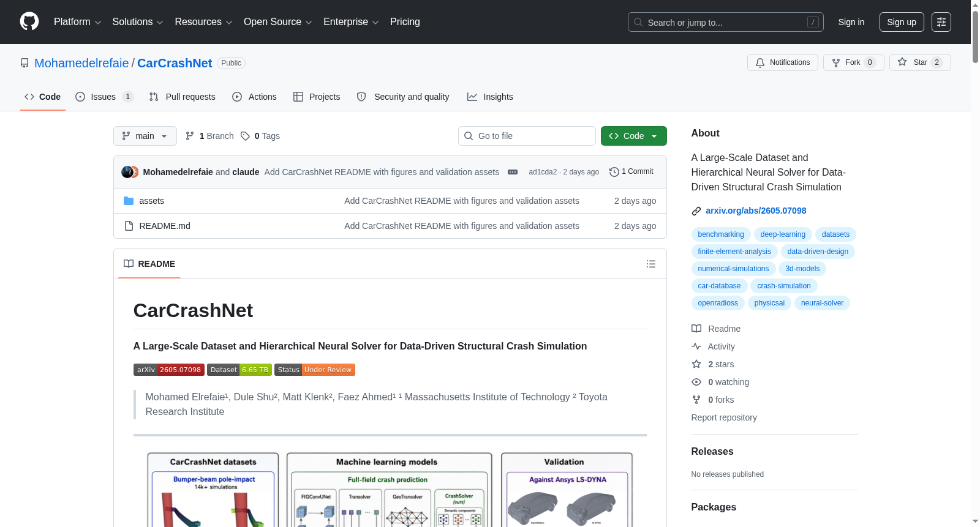View the 1 Commit history link
The image size is (980, 527).
[x=631, y=172]
